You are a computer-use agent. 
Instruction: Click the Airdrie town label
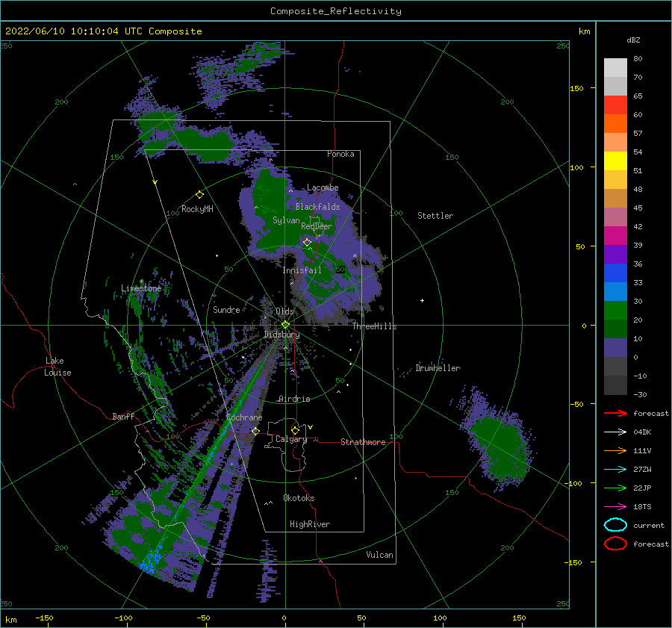click(x=294, y=399)
